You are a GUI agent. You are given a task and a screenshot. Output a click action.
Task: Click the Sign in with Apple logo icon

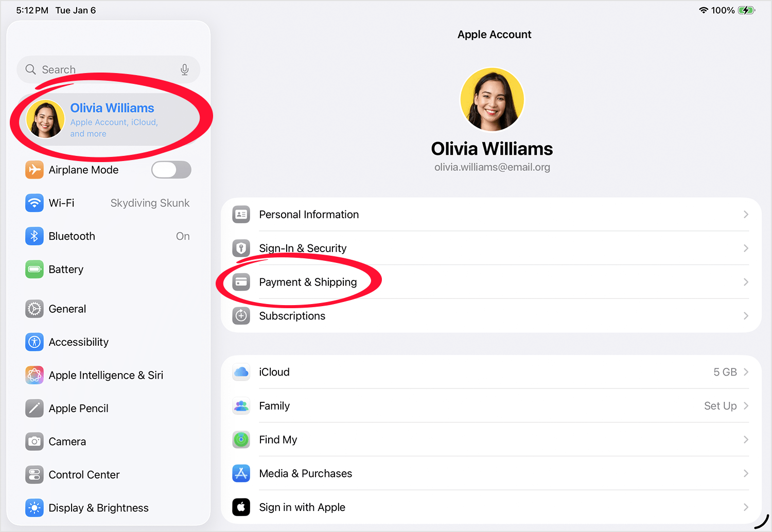point(241,507)
